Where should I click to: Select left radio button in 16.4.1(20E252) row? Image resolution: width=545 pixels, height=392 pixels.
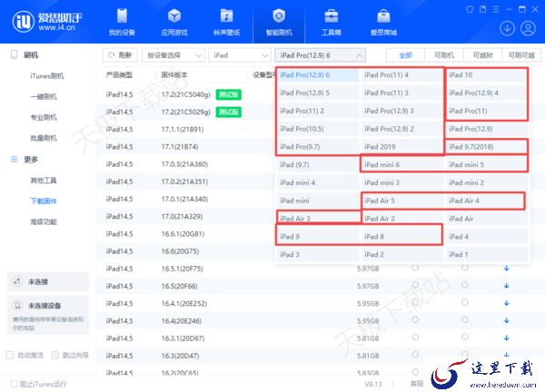pos(415,302)
